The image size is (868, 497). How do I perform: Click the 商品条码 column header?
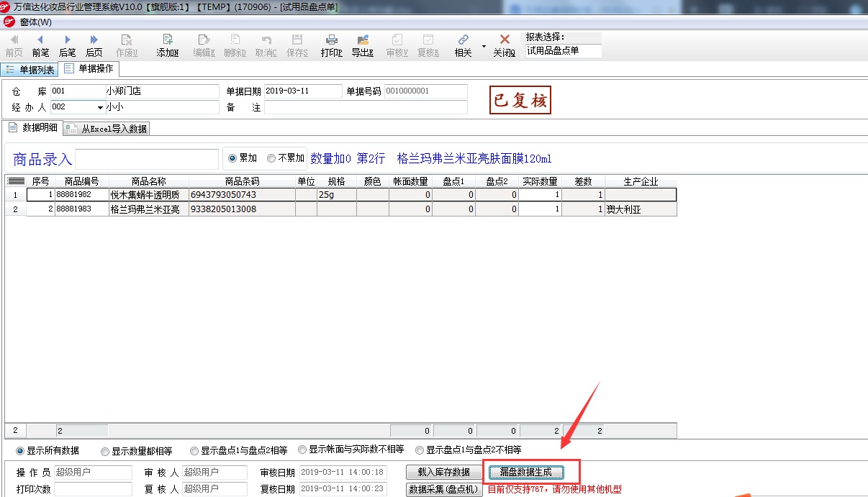(x=242, y=181)
